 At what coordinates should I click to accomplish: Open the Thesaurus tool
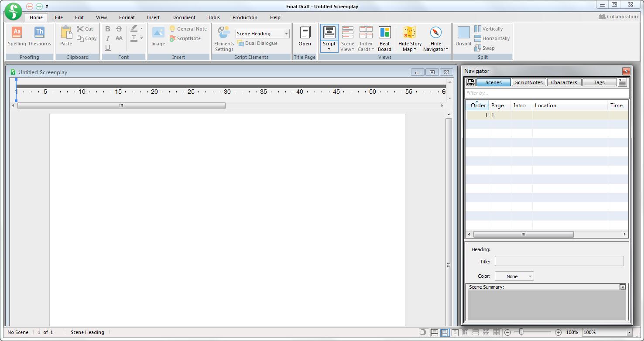click(x=40, y=36)
